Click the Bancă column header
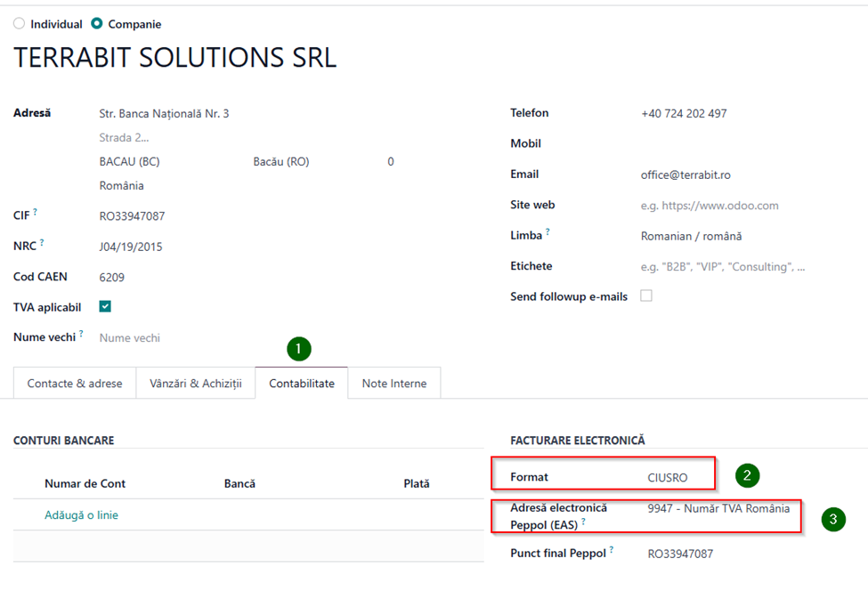 pyautogui.click(x=239, y=483)
